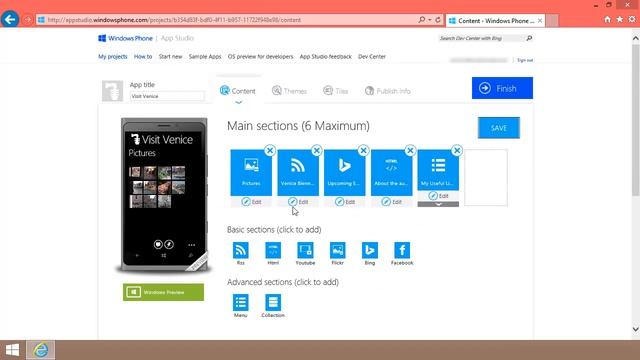
Task: Open browser favorites star
Action: click(620, 19)
